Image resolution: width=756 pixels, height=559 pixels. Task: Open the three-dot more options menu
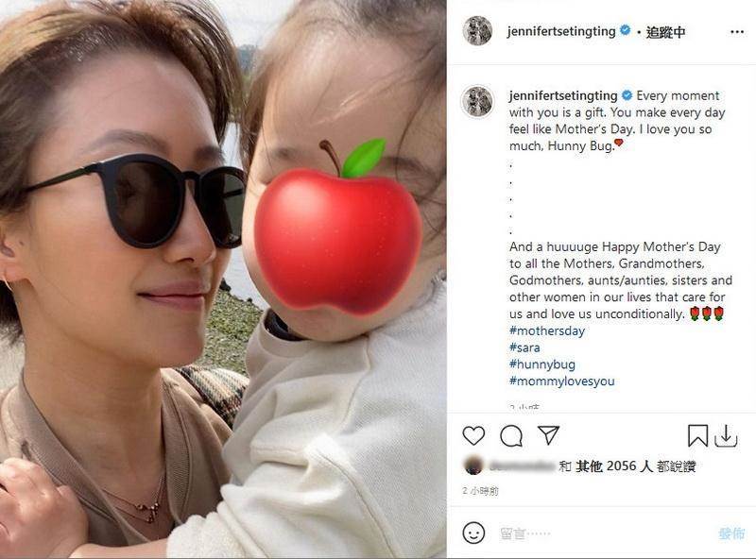pos(737,32)
